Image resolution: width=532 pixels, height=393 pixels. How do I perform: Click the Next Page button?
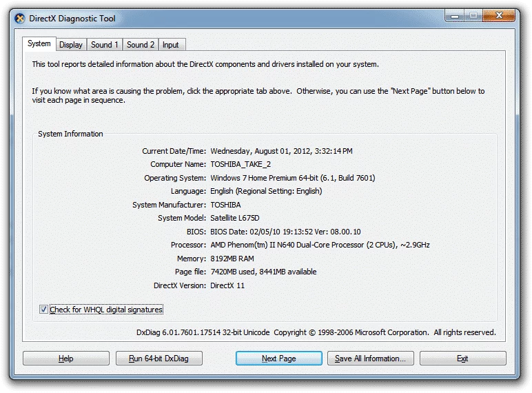click(278, 359)
